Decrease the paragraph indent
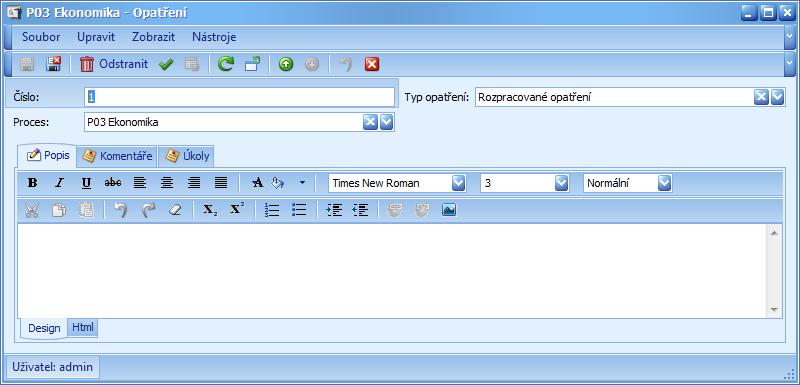 pos(361,210)
